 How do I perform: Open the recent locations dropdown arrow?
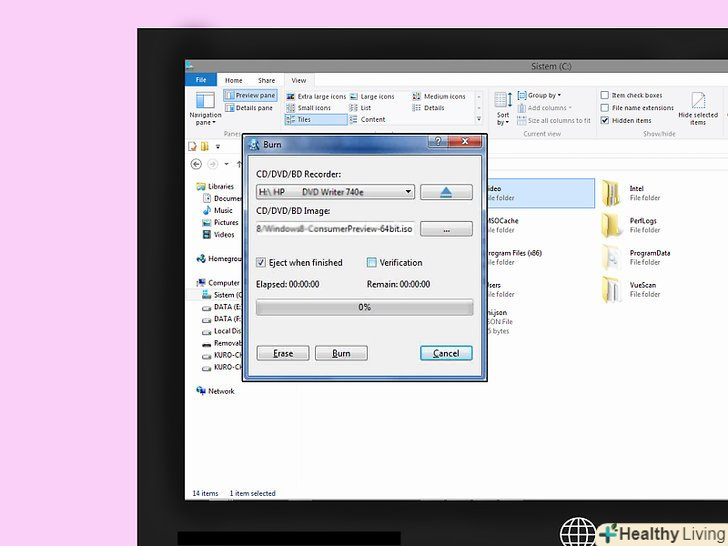227,164
